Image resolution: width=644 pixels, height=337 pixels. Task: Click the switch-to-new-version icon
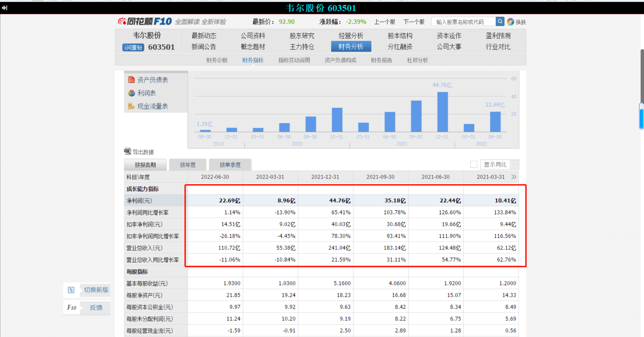click(x=71, y=290)
